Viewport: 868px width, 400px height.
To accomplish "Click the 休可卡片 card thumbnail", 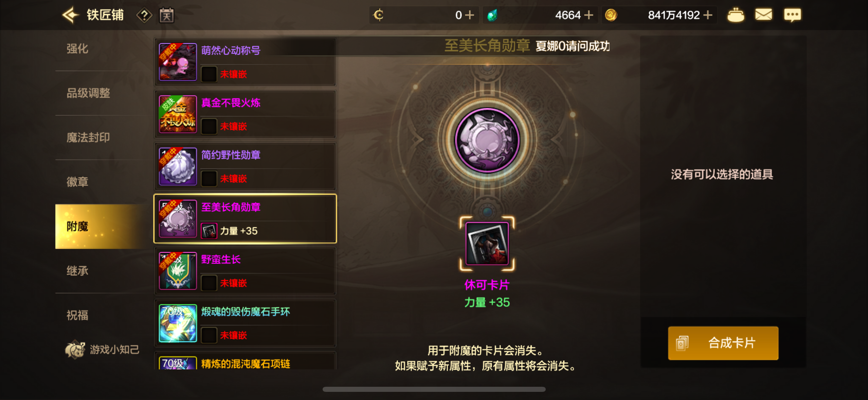I will (x=487, y=244).
